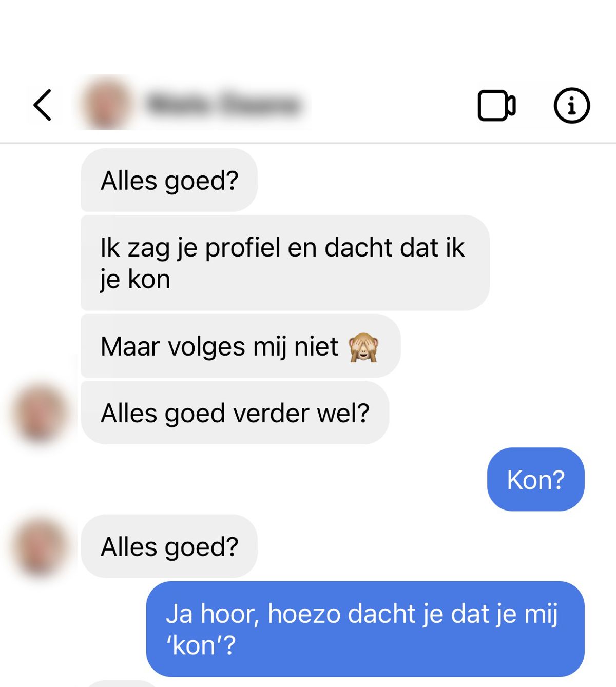Open the blurred contact name in header
616x687 pixels.
tap(223, 104)
